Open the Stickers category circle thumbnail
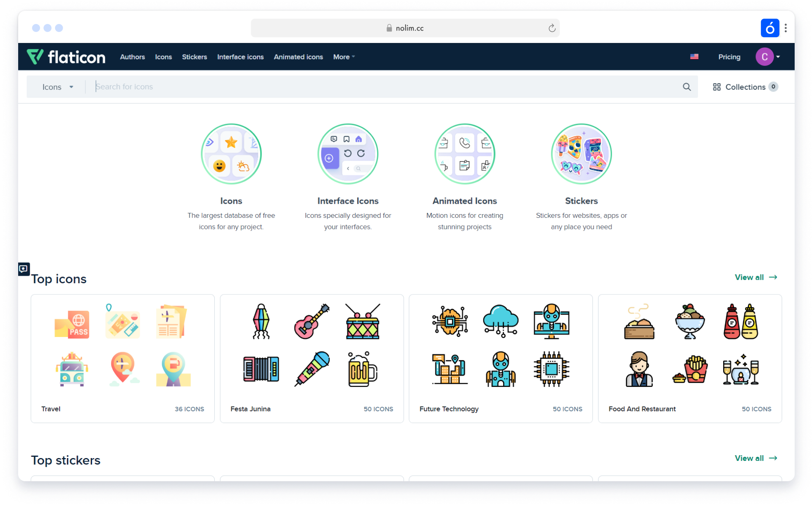This screenshot has height=506, width=812. click(x=581, y=154)
